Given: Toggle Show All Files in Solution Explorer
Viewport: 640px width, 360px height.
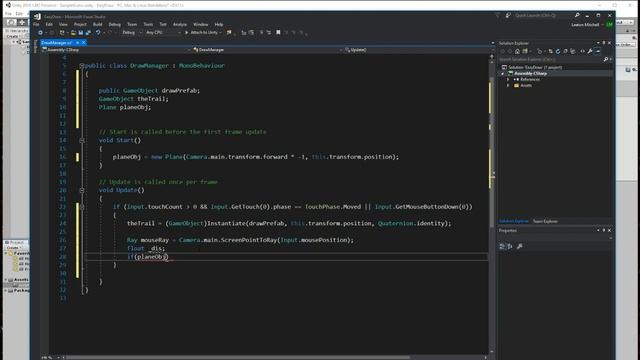Looking at the screenshot, I should 573,51.
